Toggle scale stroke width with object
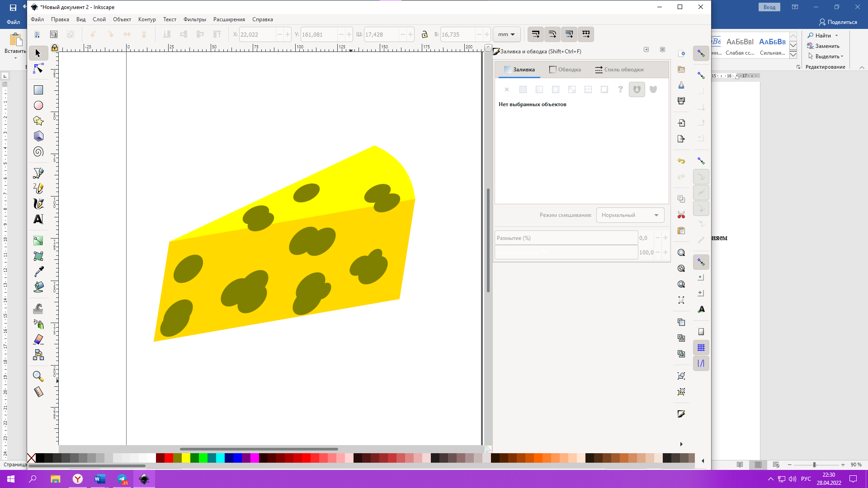 536,34
